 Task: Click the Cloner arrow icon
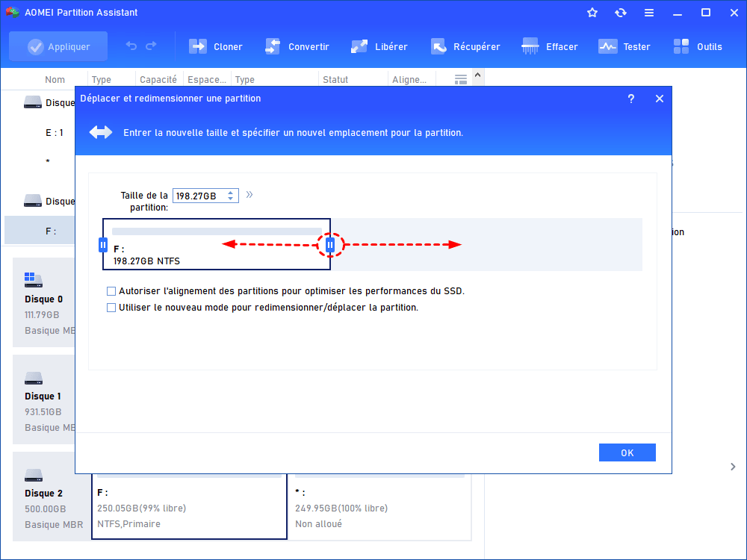(198, 46)
